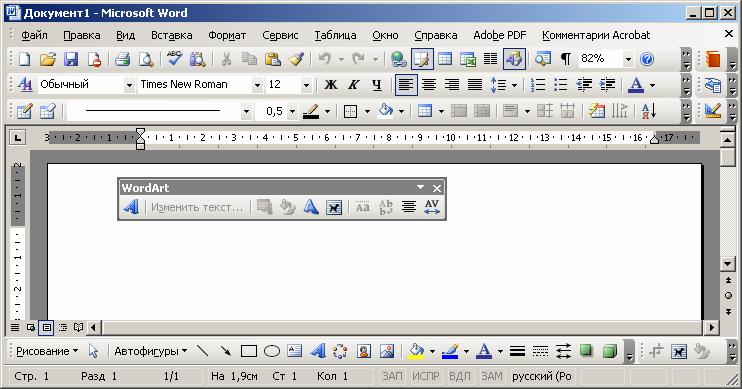Insert picture from file icon
This screenshot has height=389, width=742.
387,351
